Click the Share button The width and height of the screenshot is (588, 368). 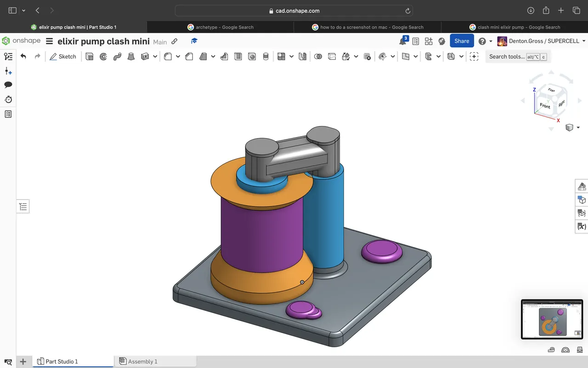(x=462, y=41)
